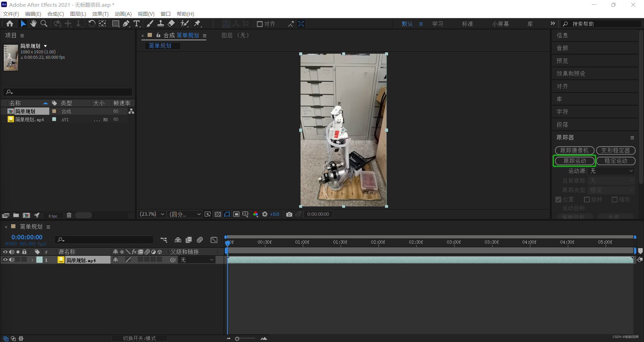644x342 pixels.
Task: Mute audio of 简单规划.mp4 layer
Action: click(x=12, y=260)
